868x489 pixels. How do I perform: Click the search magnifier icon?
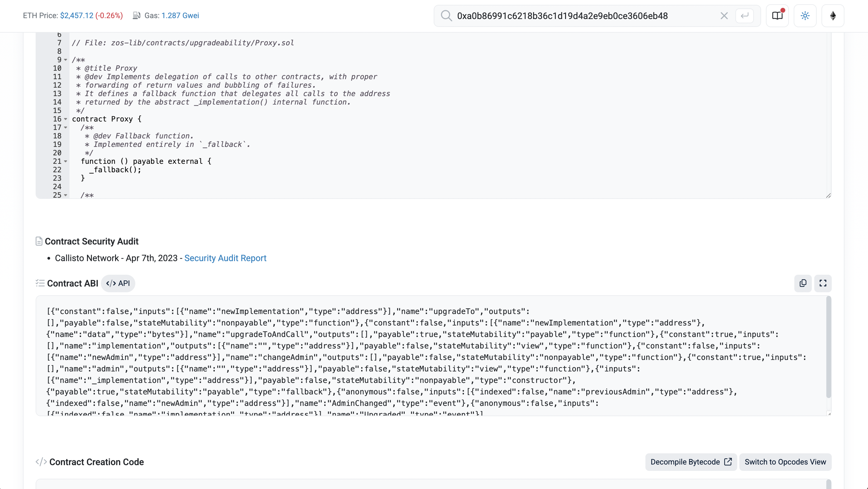coord(446,16)
